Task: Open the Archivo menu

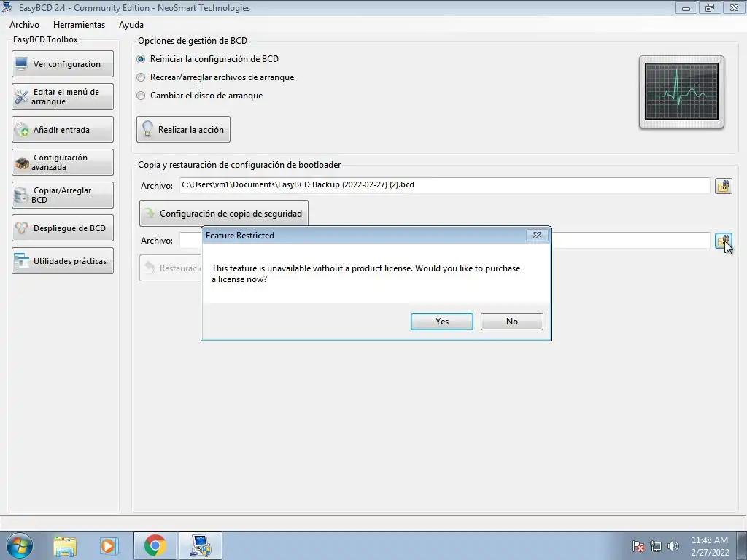Action: [x=24, y=25]
